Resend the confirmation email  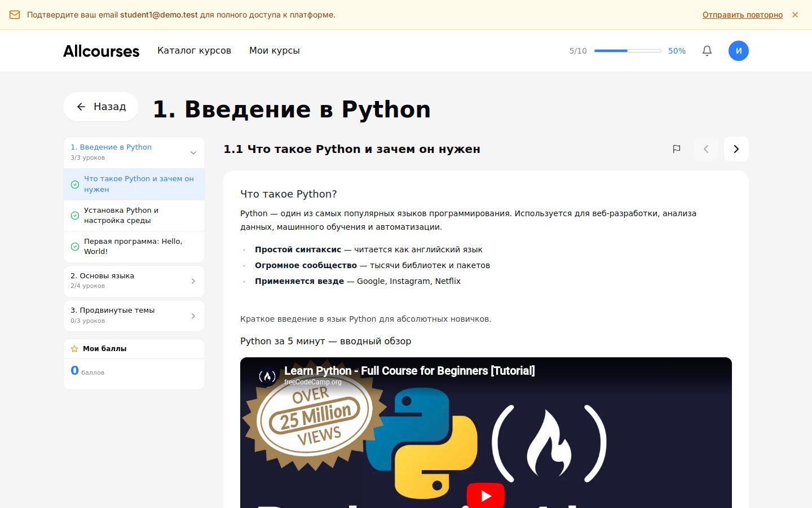coord(742,15)
